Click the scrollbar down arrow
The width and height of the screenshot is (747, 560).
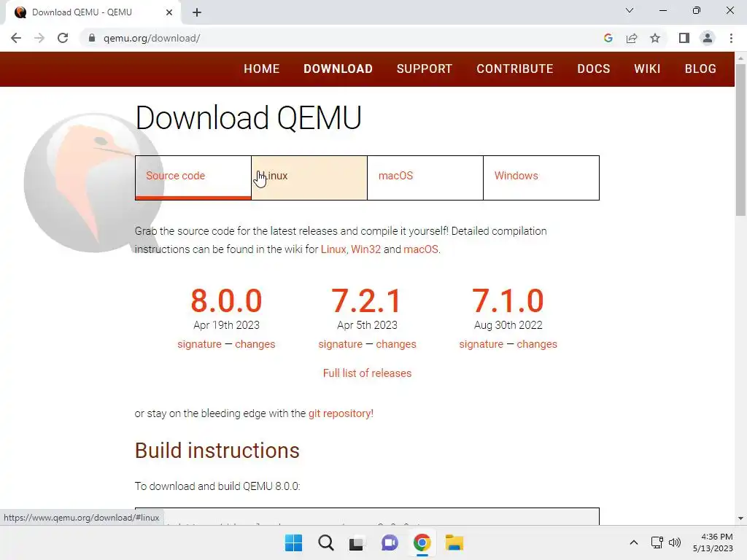pyautogui.click(x=740, y=518)
